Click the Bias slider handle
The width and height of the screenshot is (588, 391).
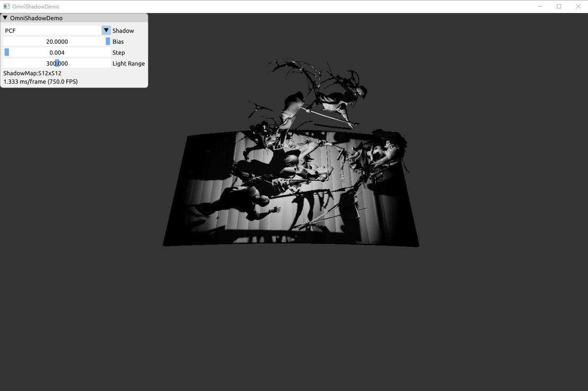(x=108, y=41)
